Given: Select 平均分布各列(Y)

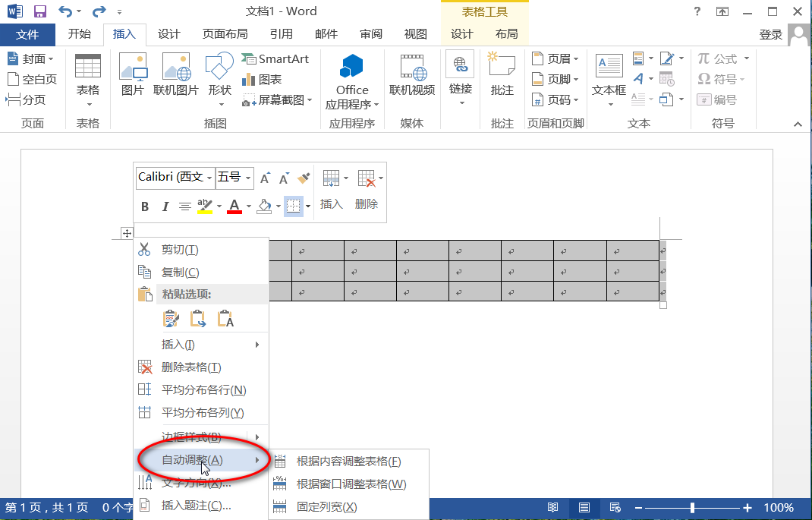Looking at the screenshot, I should coord(201,413).
